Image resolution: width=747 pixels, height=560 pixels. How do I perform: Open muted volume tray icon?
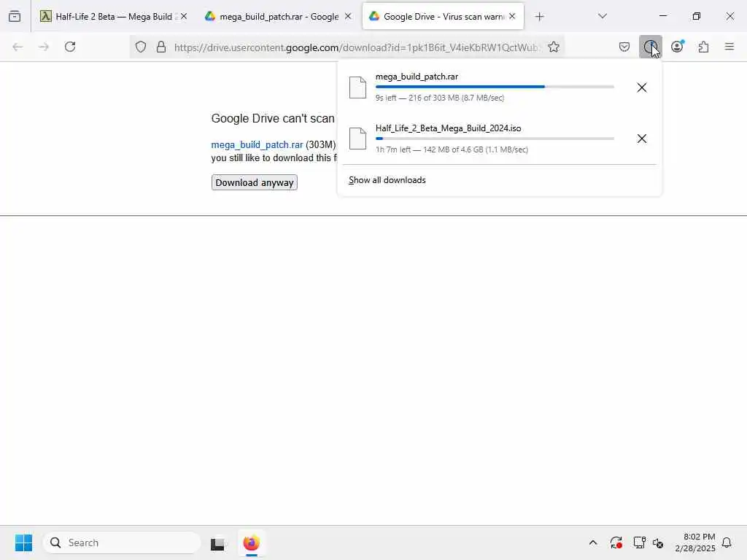pyautogui.click(x=659, y=542)
